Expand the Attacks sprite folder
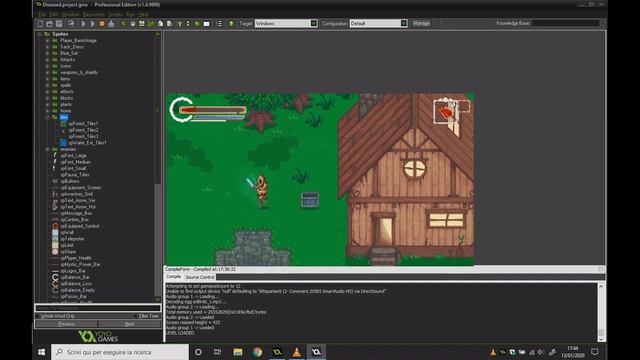 (47, 60)
